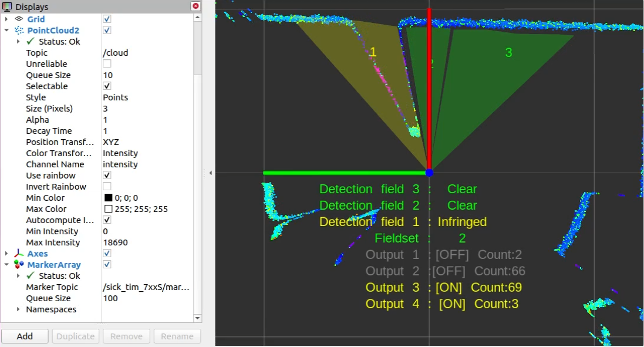The height and width of the screenshot is (347, 644).
Task: Click the MarkerArray display icon
Action: coord(20,264)
